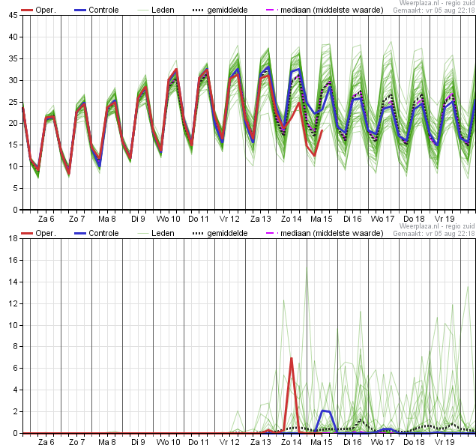Click 'Ma 8' on the temperature chart axis
476x448 pixels.
click(x=107, y=219)
